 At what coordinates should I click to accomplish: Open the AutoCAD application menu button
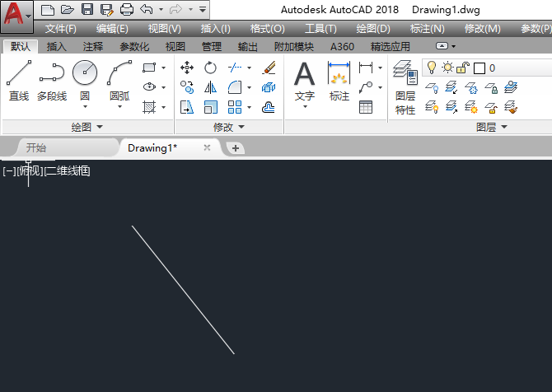point(16,16)
